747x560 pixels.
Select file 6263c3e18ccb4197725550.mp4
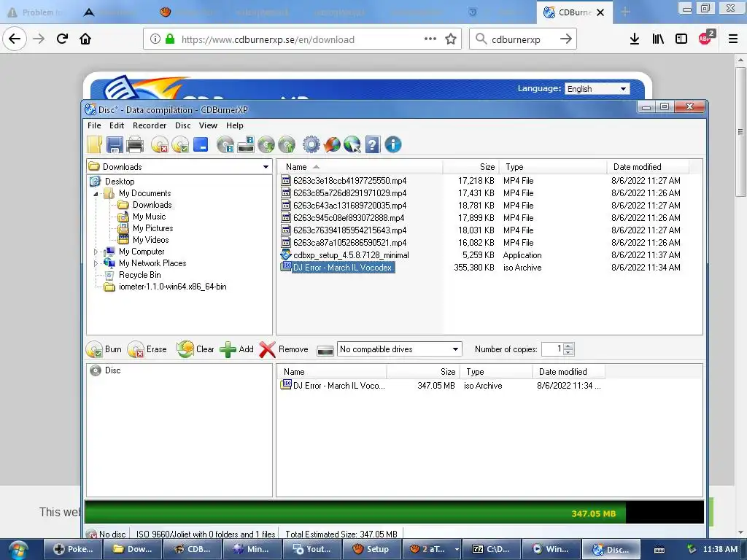pos(349,181)
